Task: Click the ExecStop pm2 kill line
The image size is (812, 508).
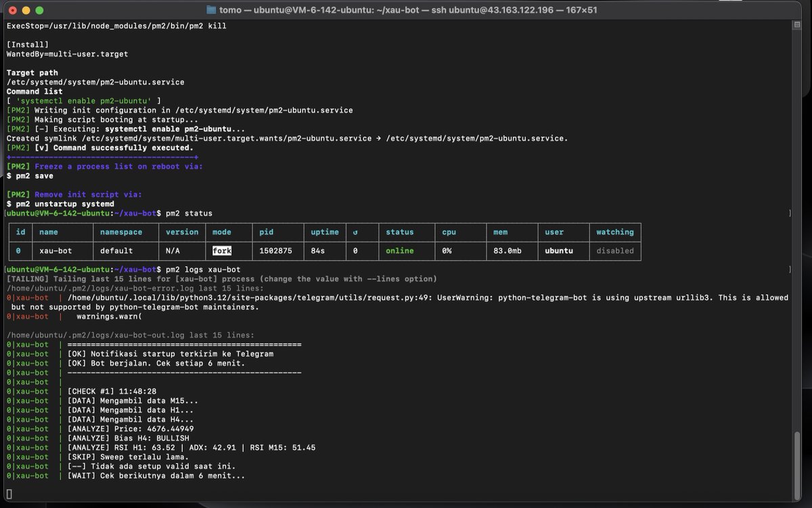Action: [116, 26]
